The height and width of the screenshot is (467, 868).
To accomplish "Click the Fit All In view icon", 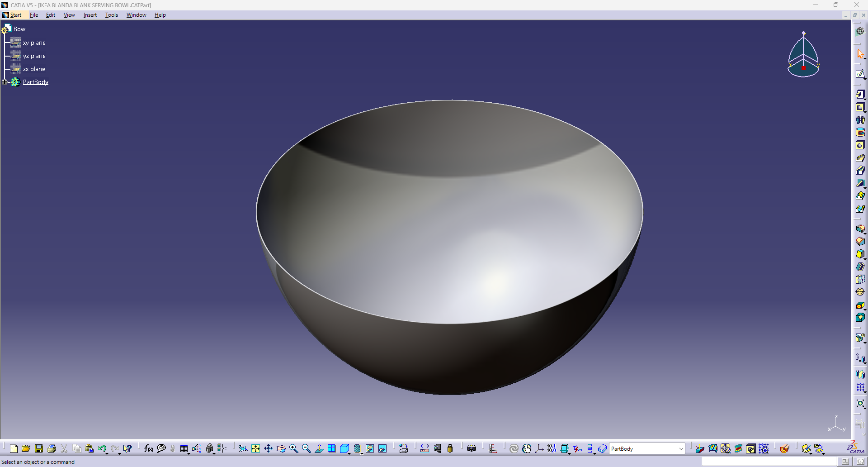I will [255, 448].
